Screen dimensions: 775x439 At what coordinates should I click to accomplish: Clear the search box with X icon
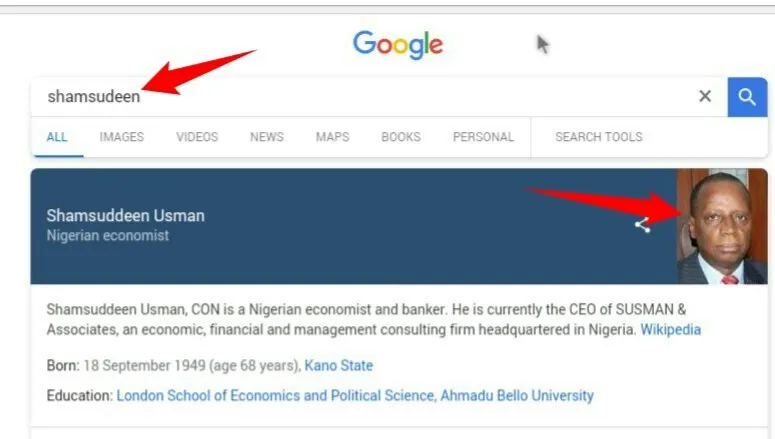tap(705, 97)
